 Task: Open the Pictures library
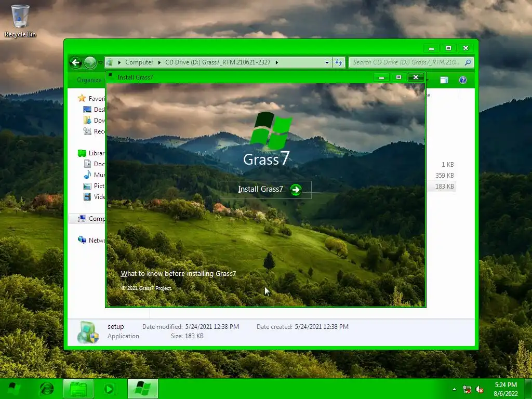[x=99, y=185]
